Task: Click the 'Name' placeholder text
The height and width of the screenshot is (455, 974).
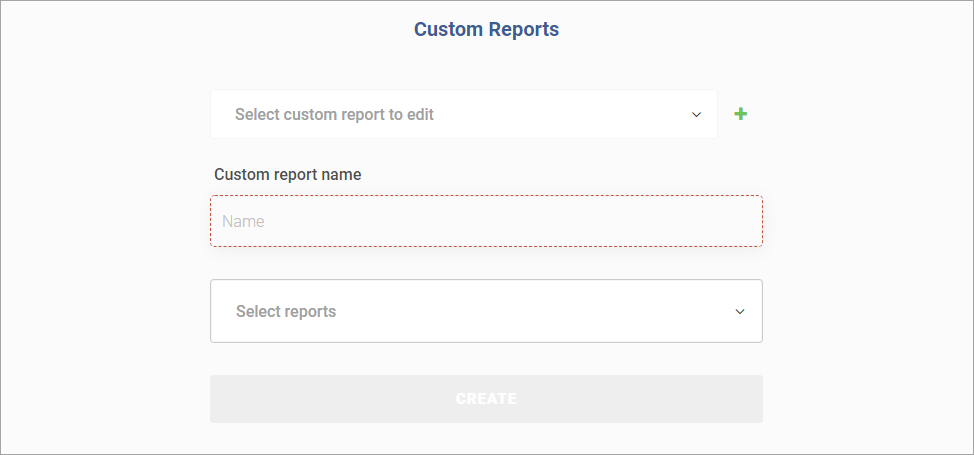Action: (244, 221)
